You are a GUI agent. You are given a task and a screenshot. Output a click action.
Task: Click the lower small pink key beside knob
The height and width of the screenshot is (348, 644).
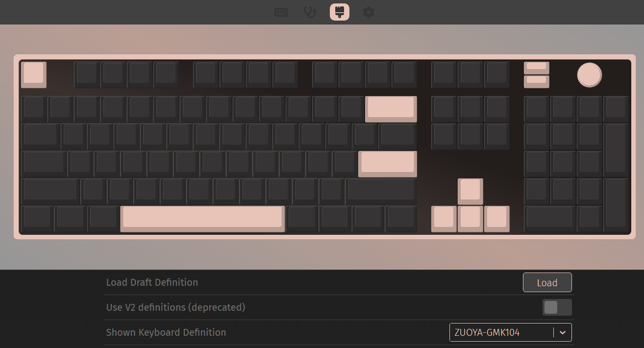[537, 81]
